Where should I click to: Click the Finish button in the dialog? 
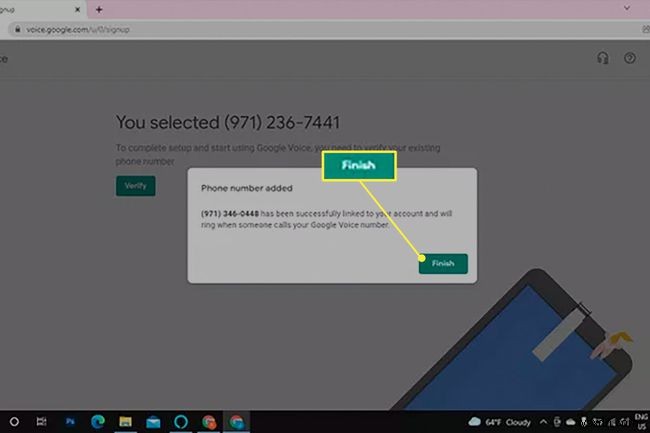point(443,264)
